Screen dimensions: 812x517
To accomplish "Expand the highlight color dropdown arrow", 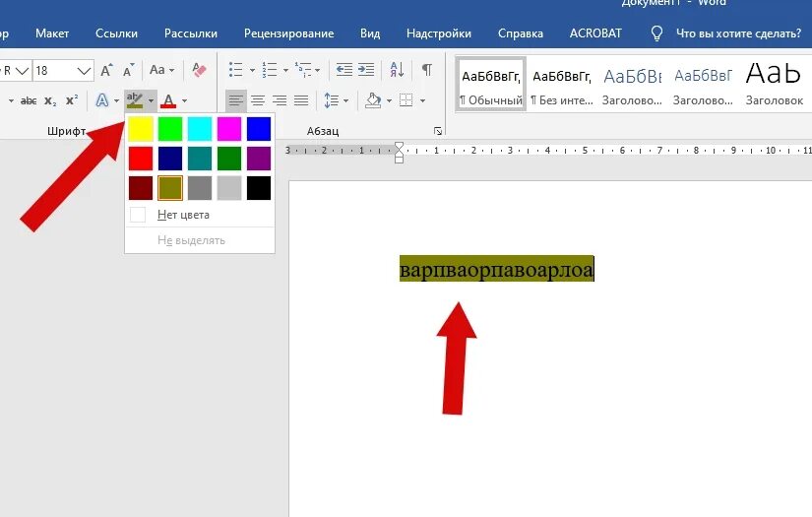I will (x=151, y=101).
